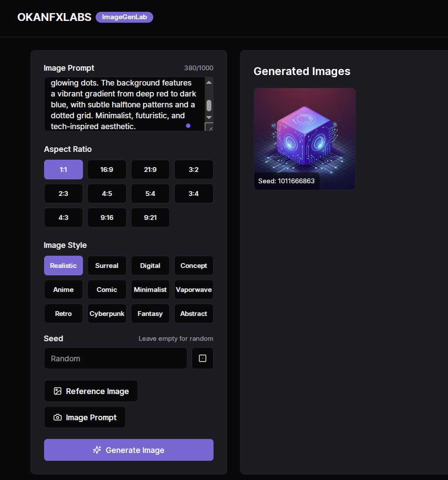This screenshot has height=480, width=448.
Task: Pick the Cyberpunk image style
Action: coord(107,313)
